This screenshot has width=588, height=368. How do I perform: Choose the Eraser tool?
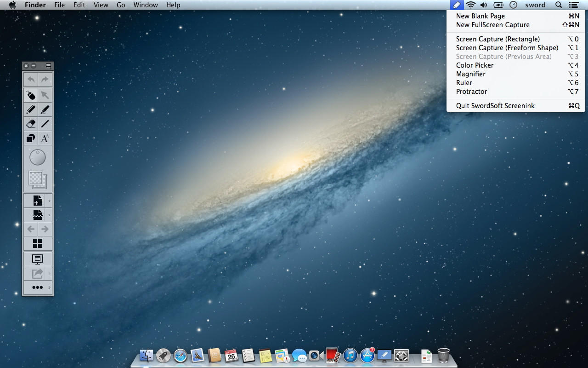(x=31, y=124)
